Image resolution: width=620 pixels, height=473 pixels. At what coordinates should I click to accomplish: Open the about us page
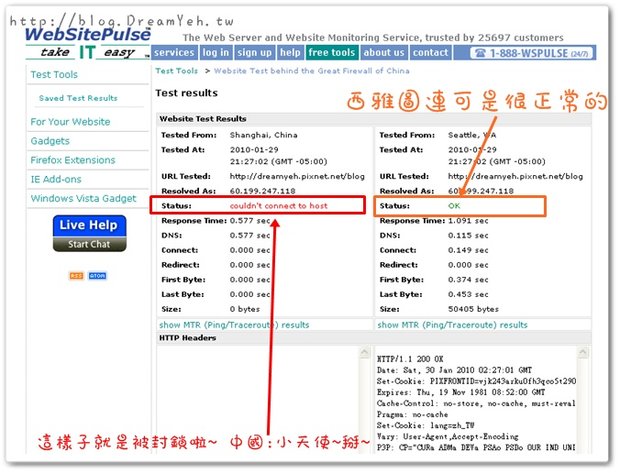(384, 53)
